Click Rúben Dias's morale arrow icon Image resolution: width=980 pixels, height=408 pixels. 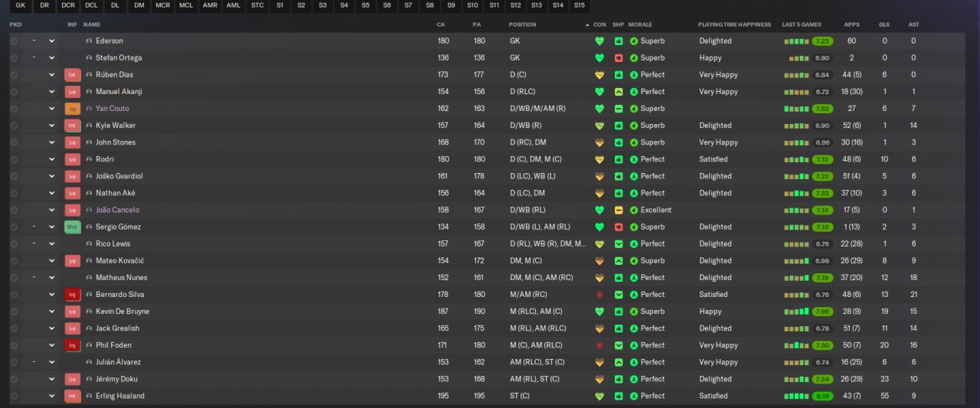click(634, 74)
